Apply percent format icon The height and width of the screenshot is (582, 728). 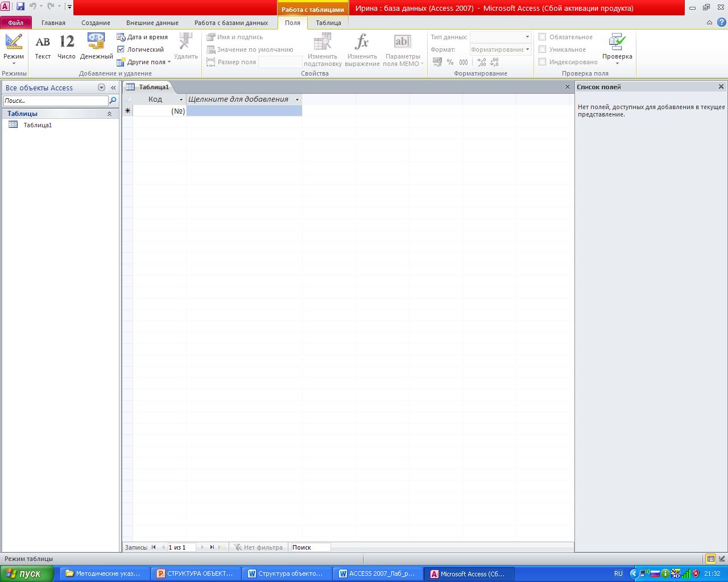click(x=450, y=62)
